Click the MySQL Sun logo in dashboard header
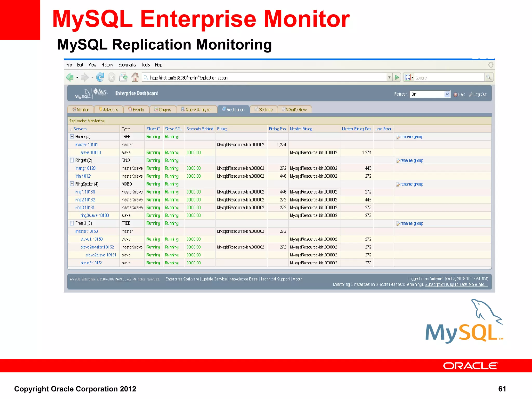Viewport: 532px width, 399px height. (91, 93)
